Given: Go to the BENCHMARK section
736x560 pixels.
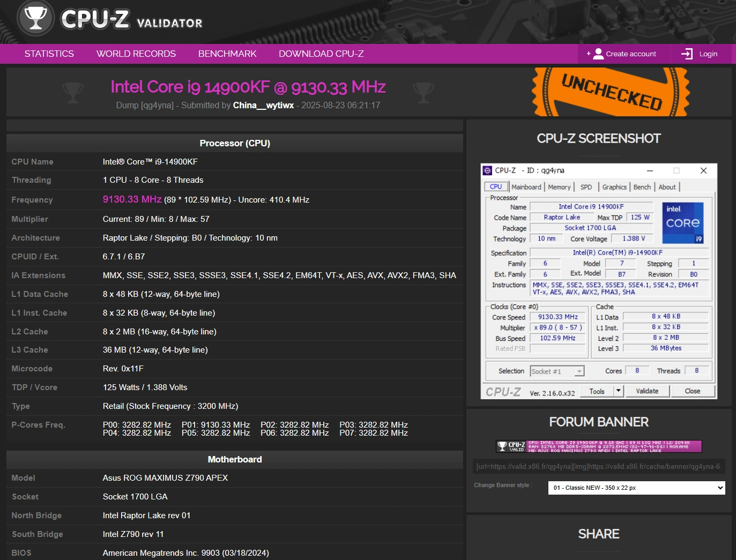Looking at the screenshot, I should [x=227, y=54].
